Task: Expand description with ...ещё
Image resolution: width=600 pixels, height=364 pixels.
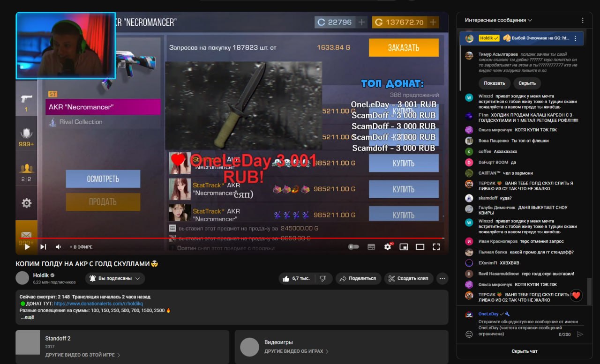Action: [x=27, y=317]
